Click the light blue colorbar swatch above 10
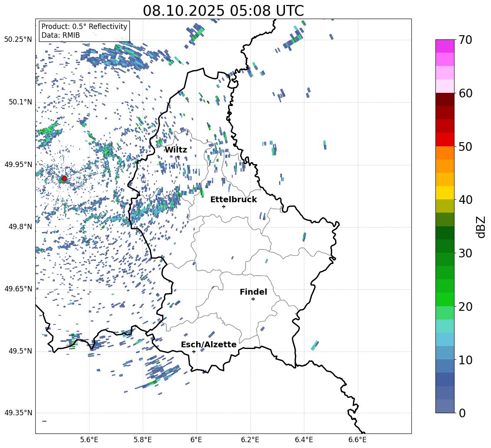 click(x=445, y=353)
